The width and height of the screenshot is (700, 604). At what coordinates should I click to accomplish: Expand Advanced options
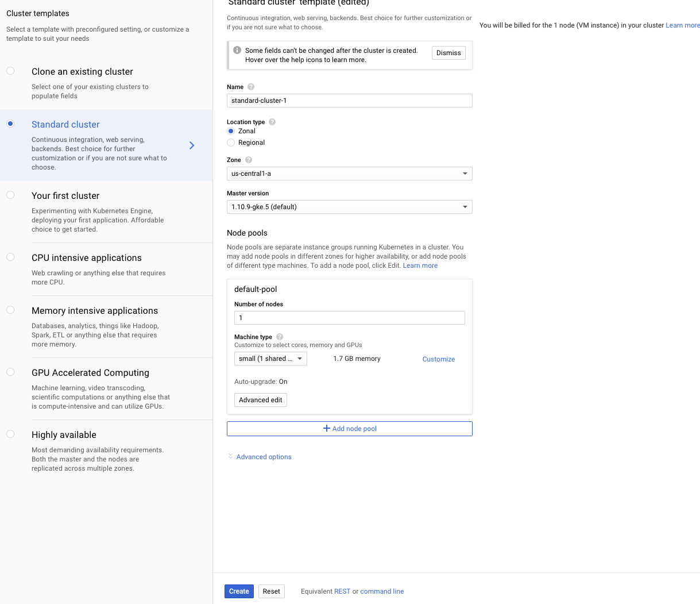pyautogui.click(x=264, y=457)
